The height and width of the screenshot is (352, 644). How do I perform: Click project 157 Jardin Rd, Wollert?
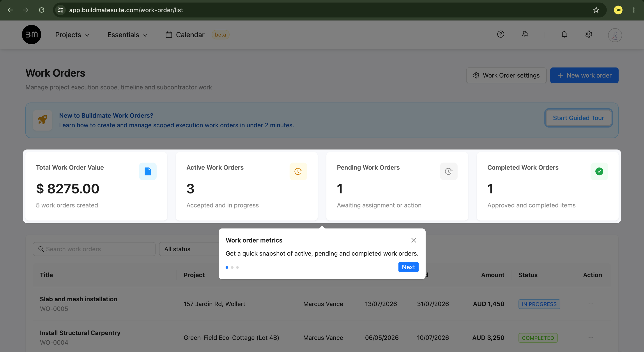tap(214, 304)
